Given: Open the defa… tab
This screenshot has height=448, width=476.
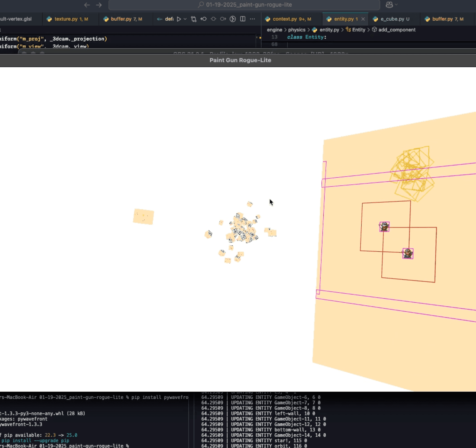Looking at the screenshot, I should pos(165,19).
